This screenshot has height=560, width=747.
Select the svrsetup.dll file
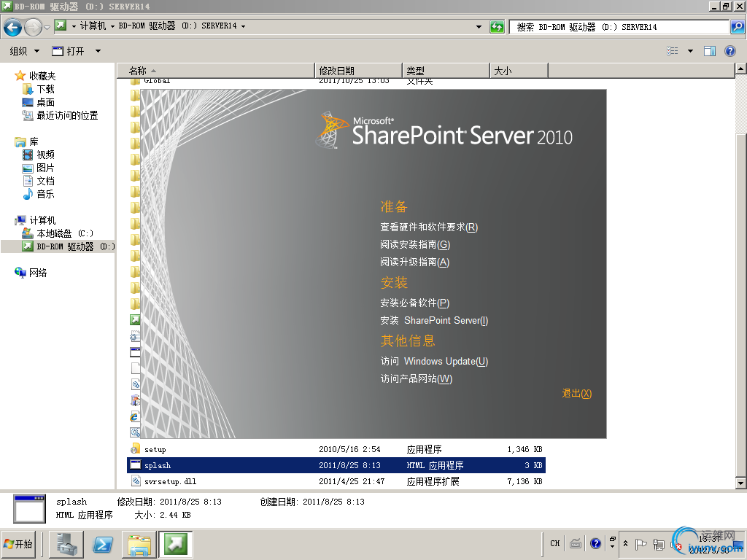(x=336, y=481)
